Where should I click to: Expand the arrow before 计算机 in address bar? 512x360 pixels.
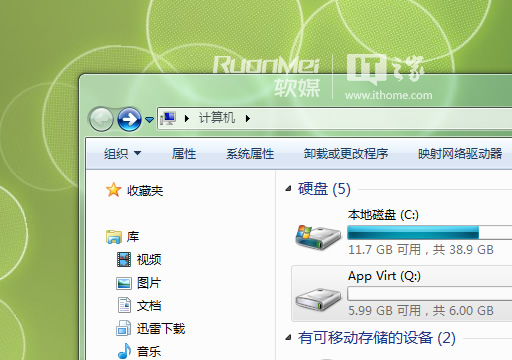pyautogui.click(x=187, y=118)
